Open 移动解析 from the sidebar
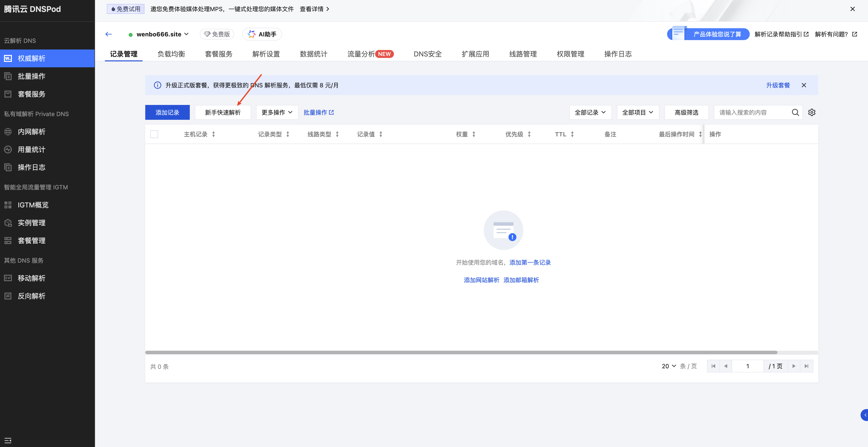 click(31, 278)
